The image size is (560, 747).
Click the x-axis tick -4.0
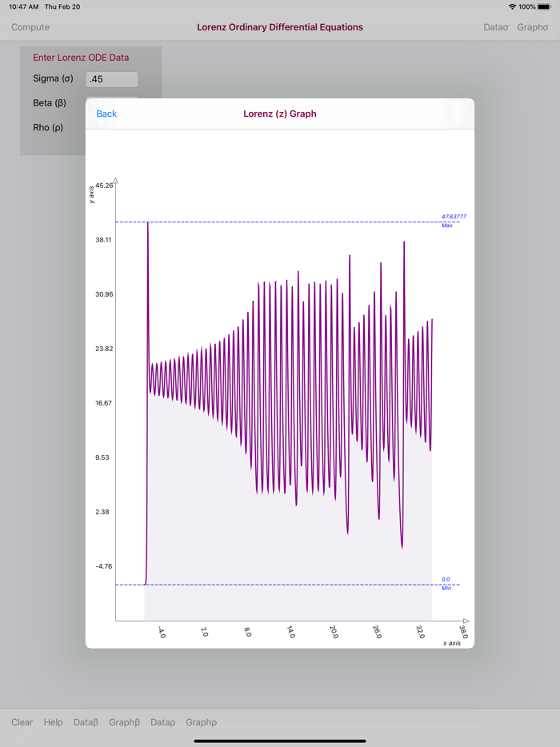[x=162, y=632]
